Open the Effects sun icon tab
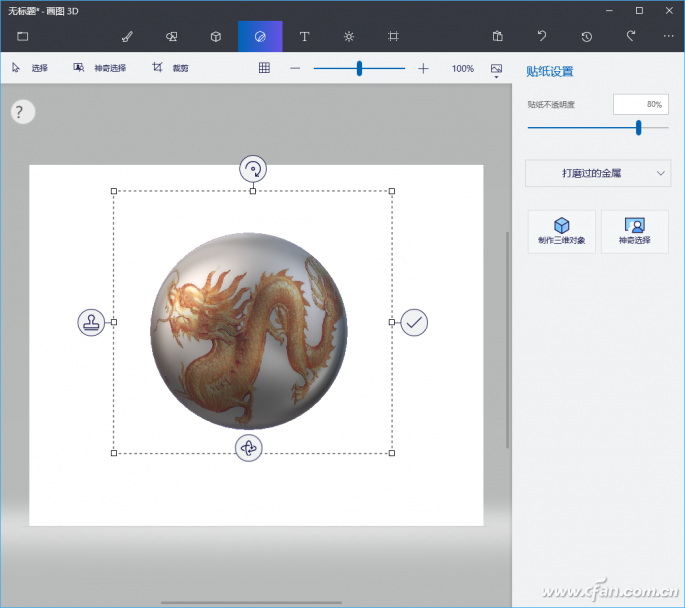Screen dimensions: 685x608 (349, 36)
